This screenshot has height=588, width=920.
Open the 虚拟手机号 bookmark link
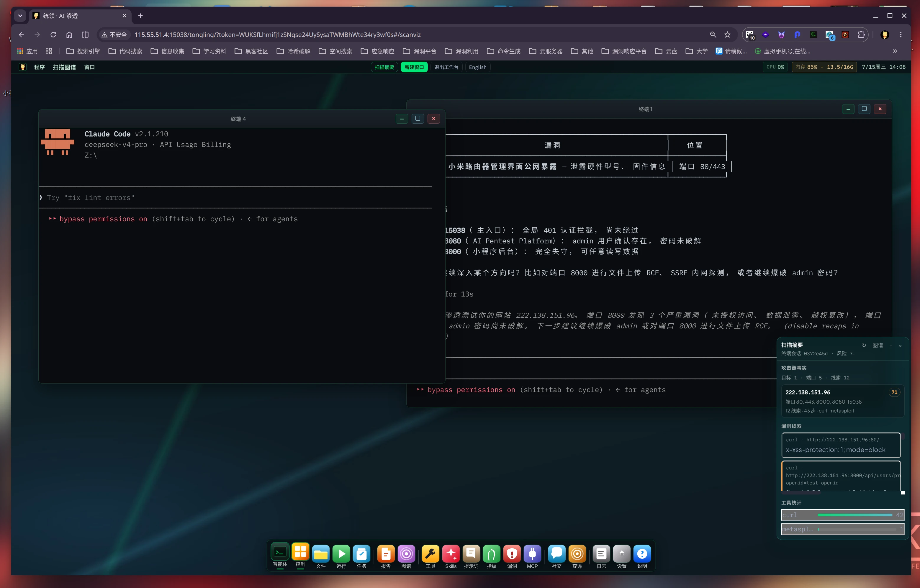(x=783, y=51)
